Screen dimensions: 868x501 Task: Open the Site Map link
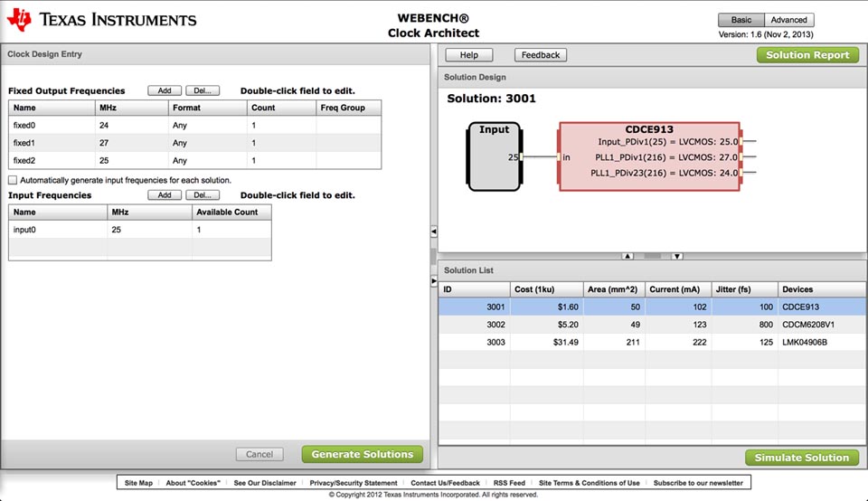click(x=138, y=483)
